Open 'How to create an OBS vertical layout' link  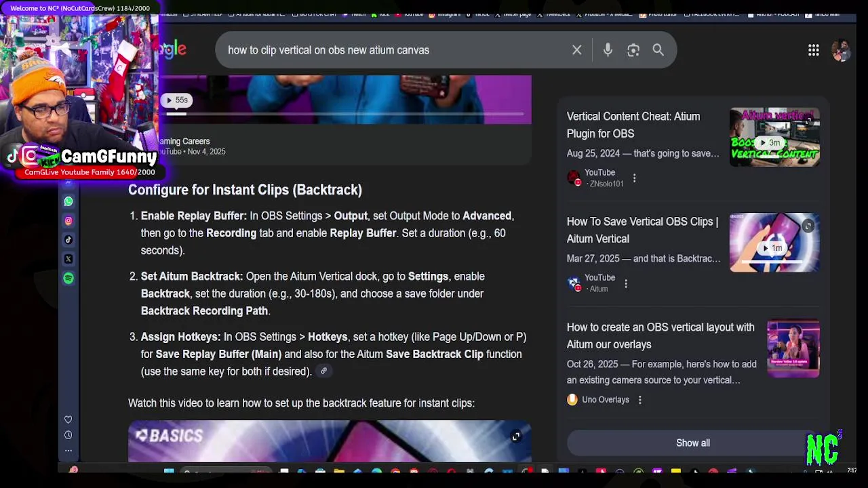[x=660, y=335]
